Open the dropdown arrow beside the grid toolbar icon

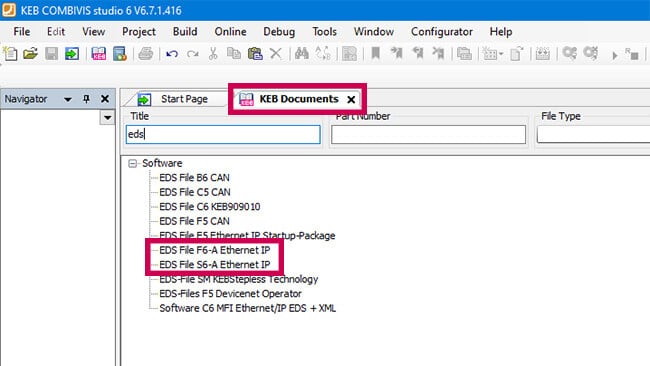pos(501,54)
